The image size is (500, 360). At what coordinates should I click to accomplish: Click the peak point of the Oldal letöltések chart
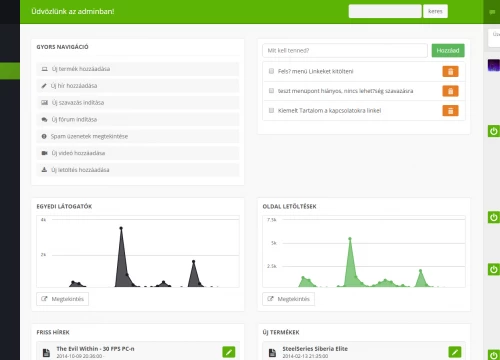(x=350, y=239)
